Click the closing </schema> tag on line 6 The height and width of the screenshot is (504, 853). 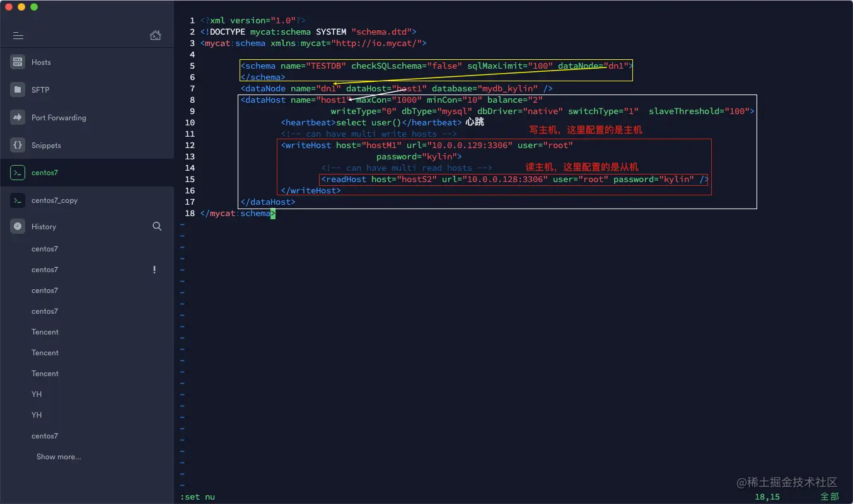pyautogui.click(x=263, y=77)
